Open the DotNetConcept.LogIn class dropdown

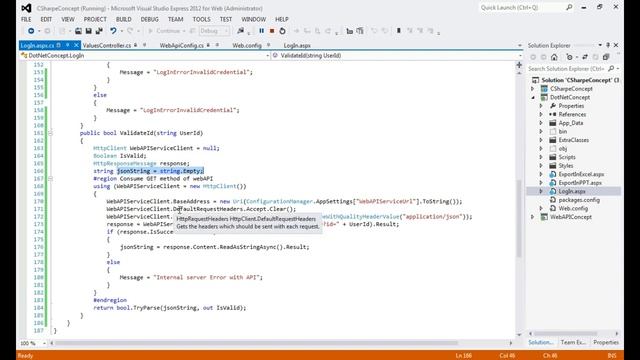267,56
